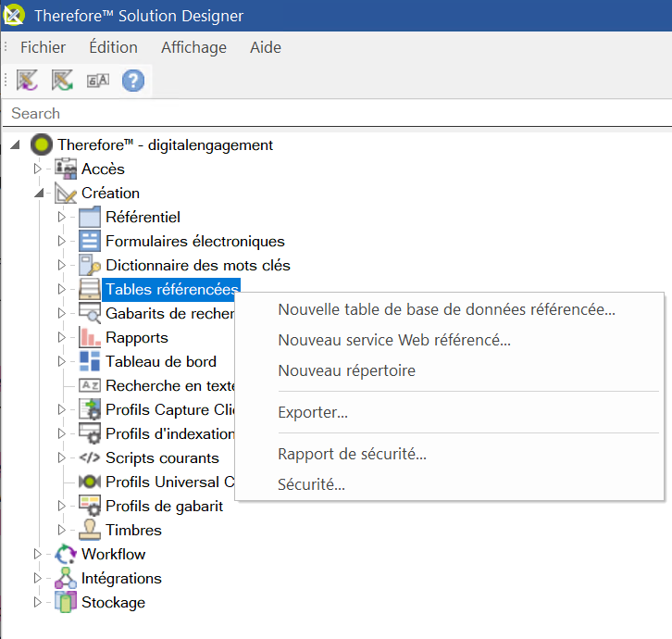
Task: Click the Formulaires électroniques form icon
Action: 90,241
